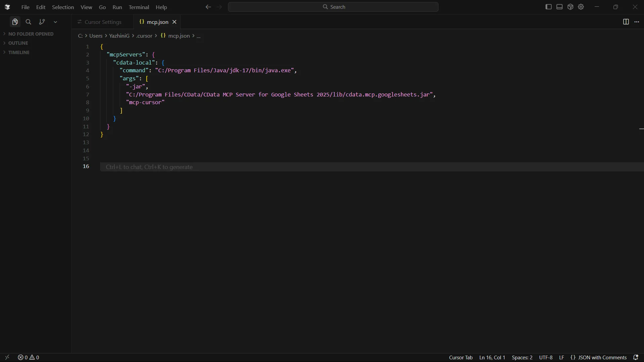Expand the OUTLINE section

pos(18,43)
